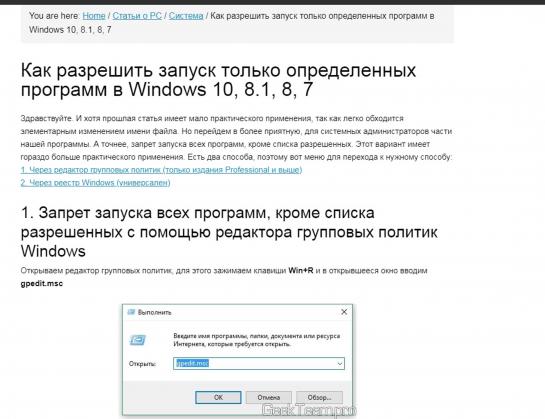
Task: Click the main article title heading
Action: [218, 80]
